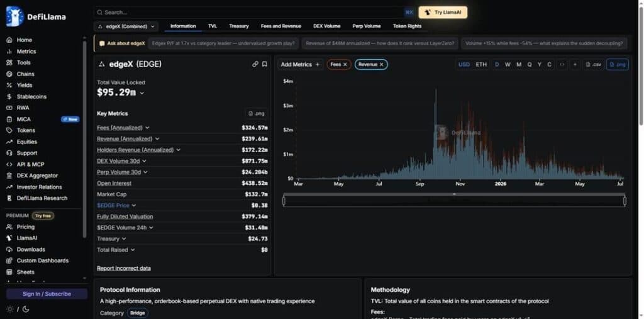Click the embed code icon above chart
Screen dimensions: 644x319
click(562, 65)
